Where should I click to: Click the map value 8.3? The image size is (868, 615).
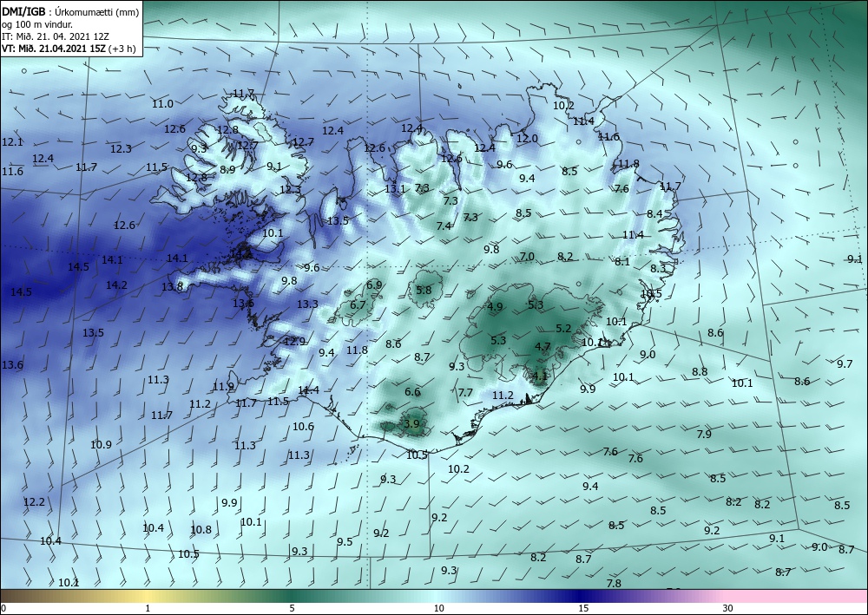[658, 268]
